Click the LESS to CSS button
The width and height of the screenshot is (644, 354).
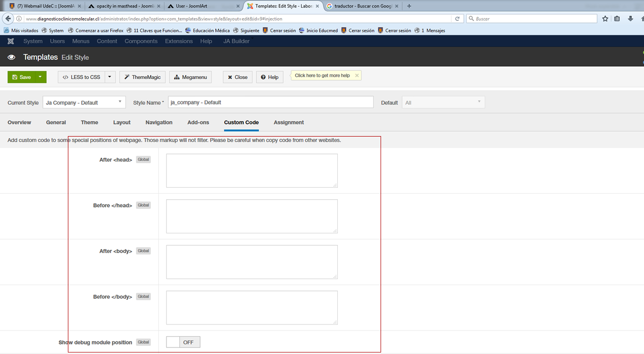pyautogui.click(x=81, y=77)
